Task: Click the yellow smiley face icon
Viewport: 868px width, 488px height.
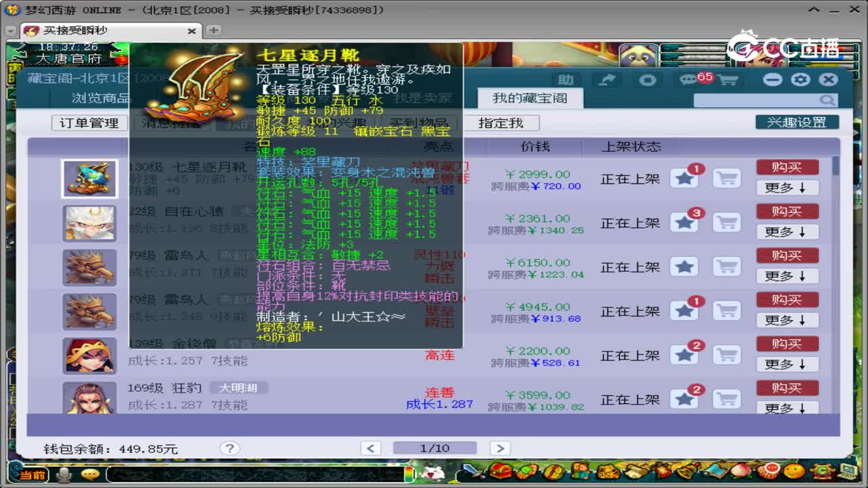Action: click(x=793, y=470)
